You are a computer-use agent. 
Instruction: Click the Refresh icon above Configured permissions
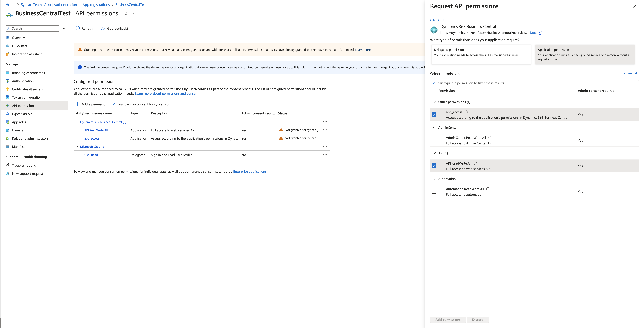pyautogui.click(x=77, y=28)
